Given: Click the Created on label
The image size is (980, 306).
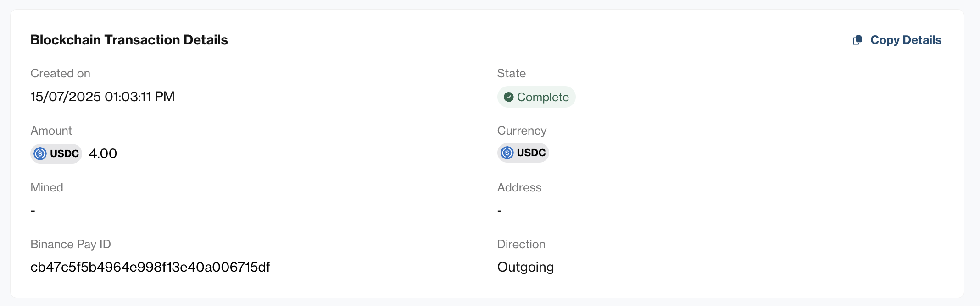Looking at the screenshot, I should coord(61,73).
